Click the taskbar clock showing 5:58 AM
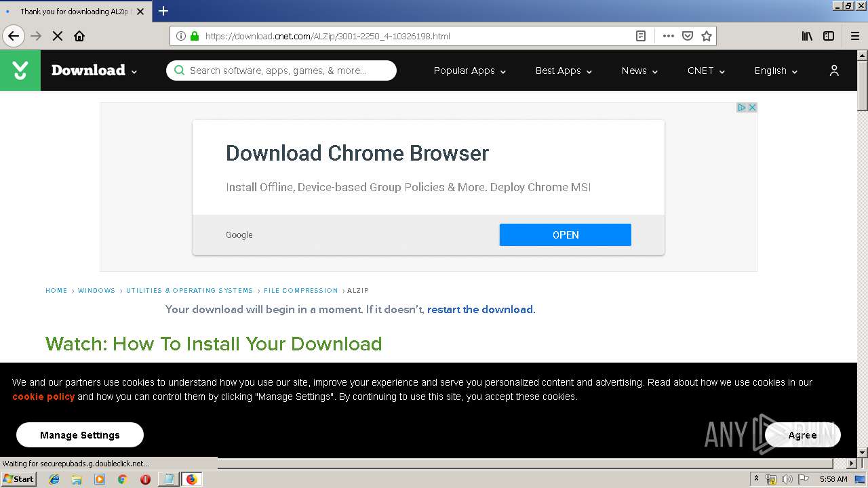 coord(833,479)
